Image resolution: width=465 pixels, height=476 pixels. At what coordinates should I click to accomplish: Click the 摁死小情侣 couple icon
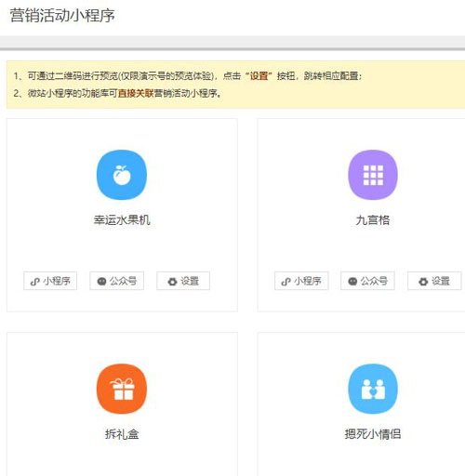click(x=373, y=389)
